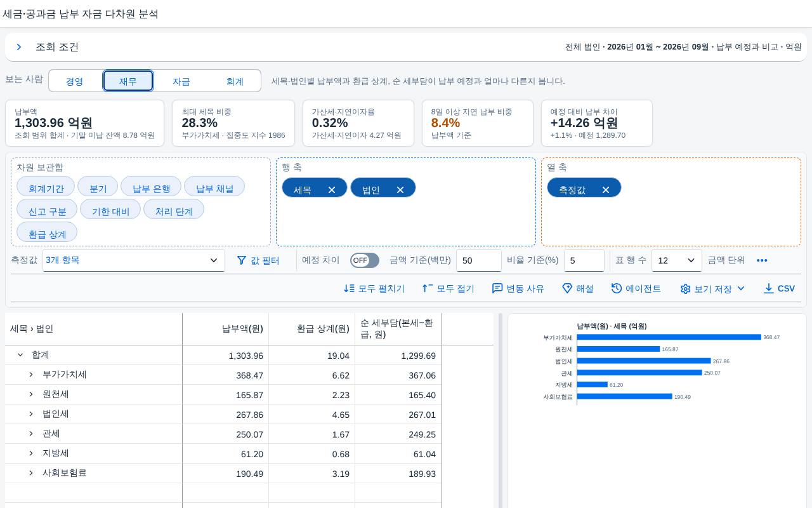Collapse the 합계 row

20,355
